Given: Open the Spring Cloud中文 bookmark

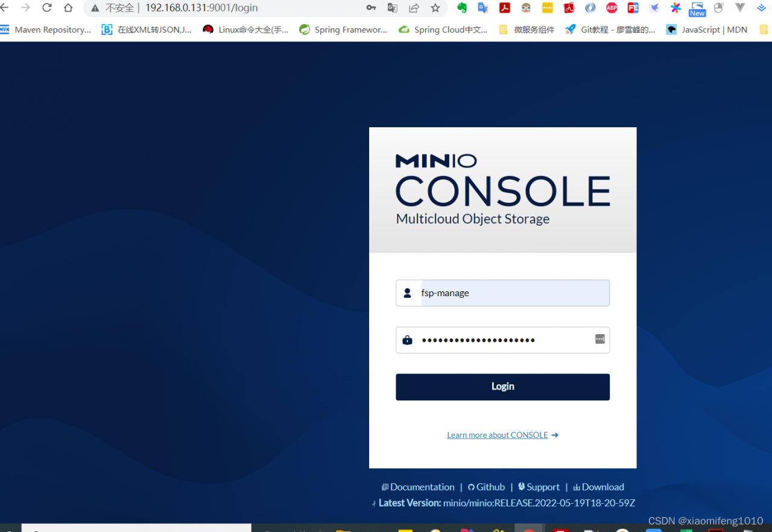Looking at the screenshot, I should [x=443, y=30].
